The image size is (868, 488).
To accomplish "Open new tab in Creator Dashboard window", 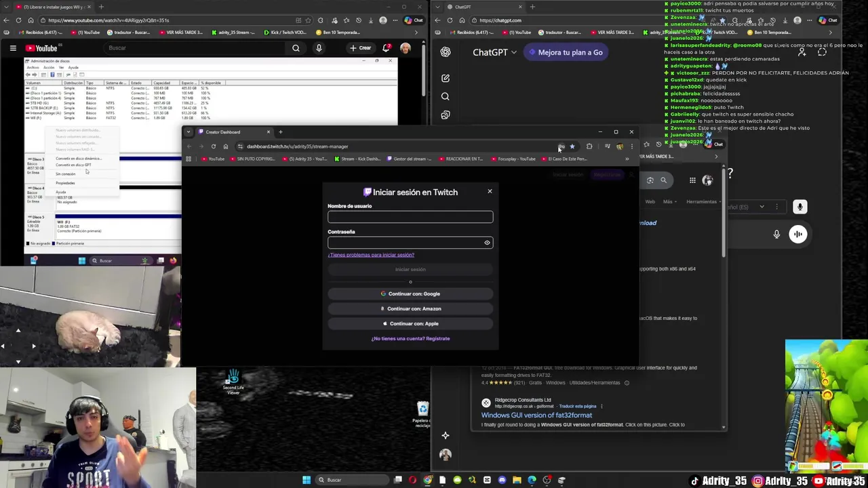I will point(281,132).
